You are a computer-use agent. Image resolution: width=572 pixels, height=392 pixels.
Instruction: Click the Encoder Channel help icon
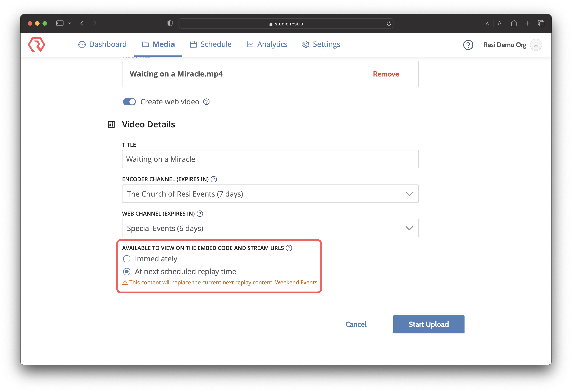[x=214, y=179]
